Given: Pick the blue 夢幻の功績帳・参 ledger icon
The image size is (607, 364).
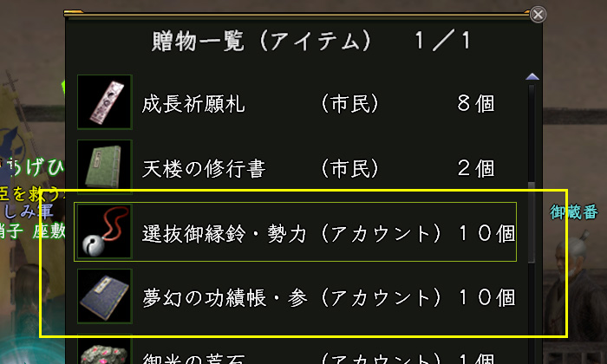Looking at the screenshot, I should point(104,296).
